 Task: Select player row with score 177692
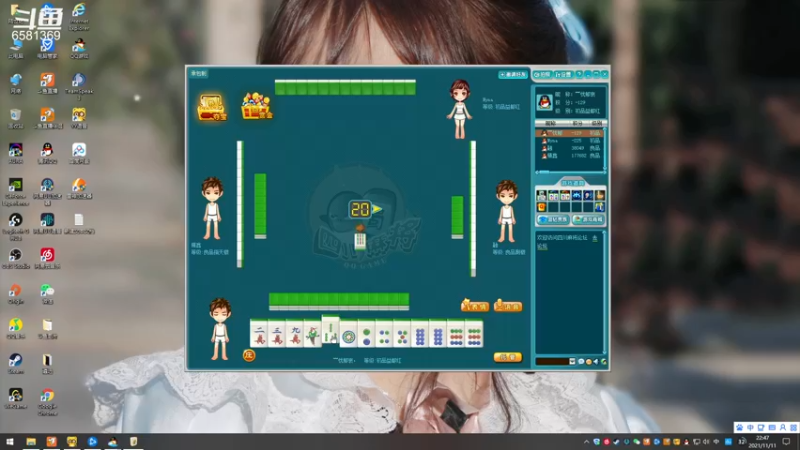click(x=569, y=156)
